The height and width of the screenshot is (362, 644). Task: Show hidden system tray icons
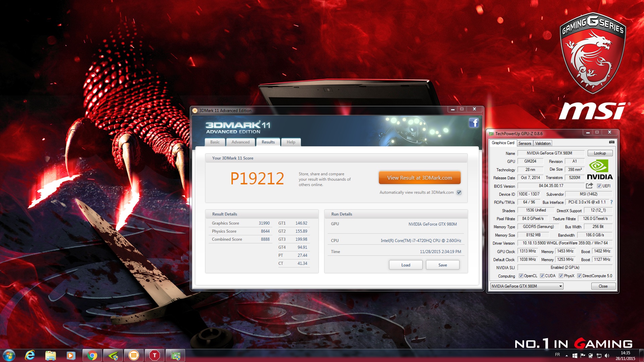click(x=567, y=355)
